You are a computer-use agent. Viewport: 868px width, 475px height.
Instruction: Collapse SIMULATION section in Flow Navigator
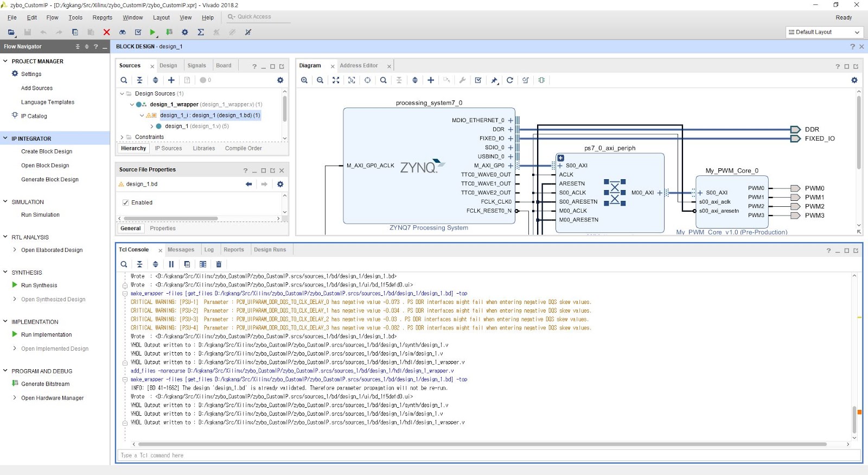[x=5, y=202]
